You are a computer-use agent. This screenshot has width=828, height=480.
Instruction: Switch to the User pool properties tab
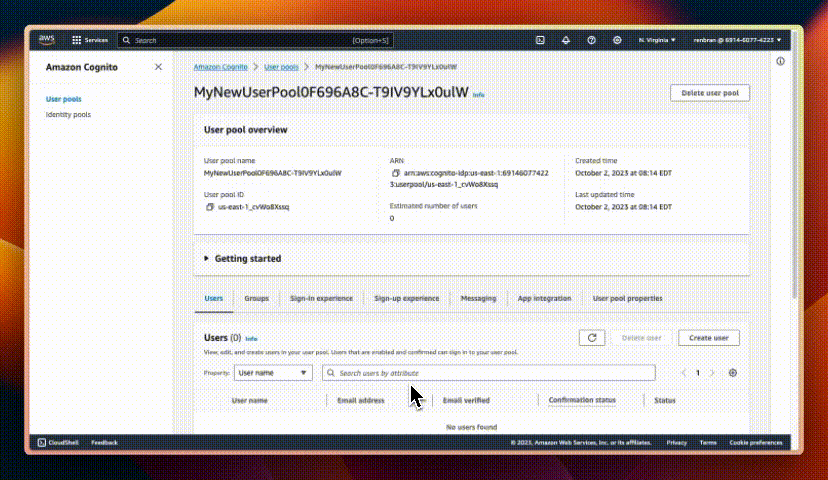[627, 298]
